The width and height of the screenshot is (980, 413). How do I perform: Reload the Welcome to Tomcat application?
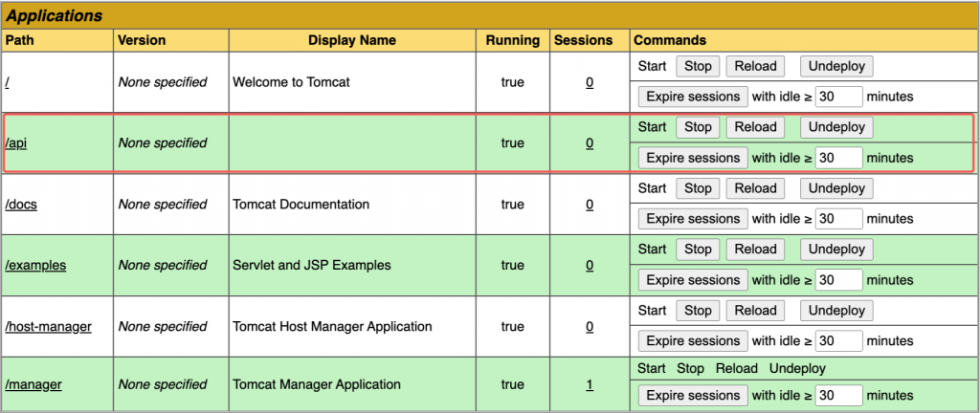click(x=755, y=66)
